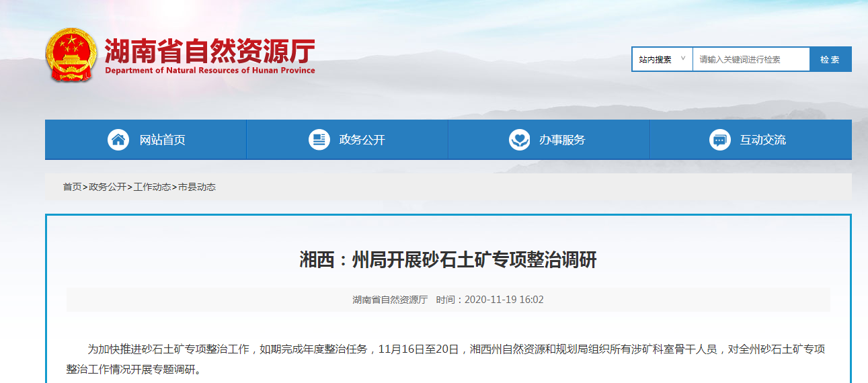The height and width of the screenshot is (383, 868).
Task: Open the 站内搜索 search scope dropdown
Action: coord(662,59)
